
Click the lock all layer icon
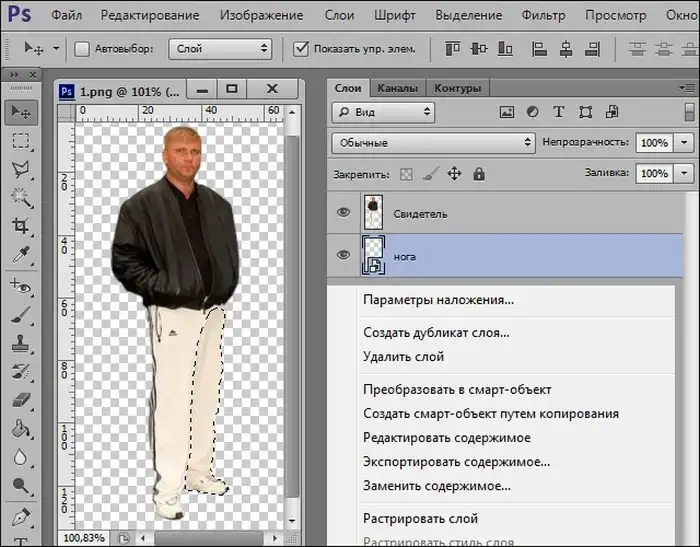pos(479,174)
